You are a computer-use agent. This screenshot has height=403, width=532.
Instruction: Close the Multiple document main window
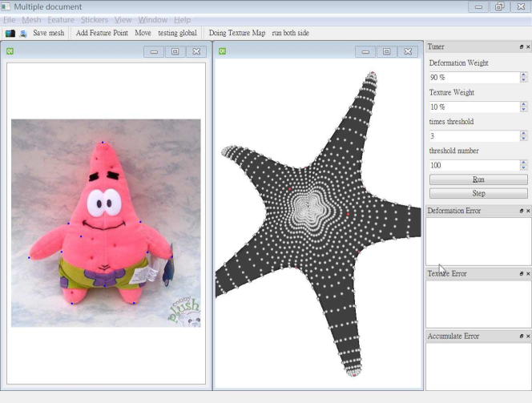(x=521, y=6)
